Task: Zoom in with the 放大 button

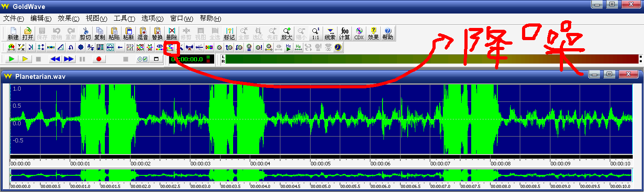Action: point(287,33)
